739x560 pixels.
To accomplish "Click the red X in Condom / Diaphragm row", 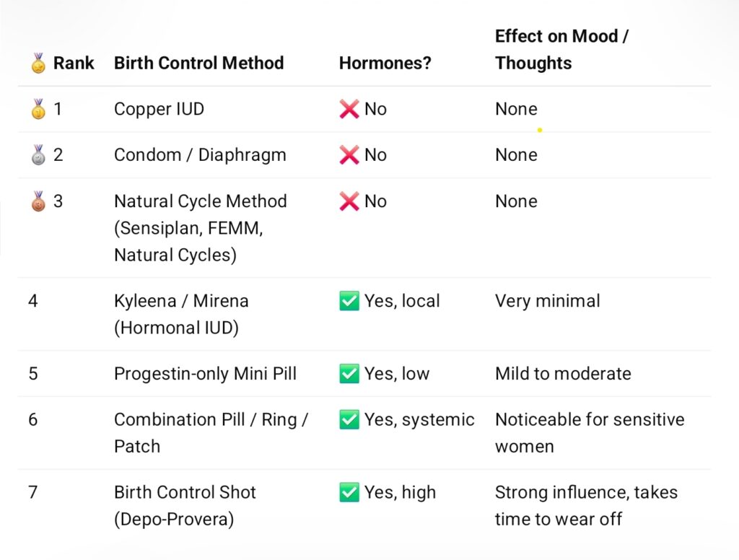I will pyautogui.click(x=349, y=155).
